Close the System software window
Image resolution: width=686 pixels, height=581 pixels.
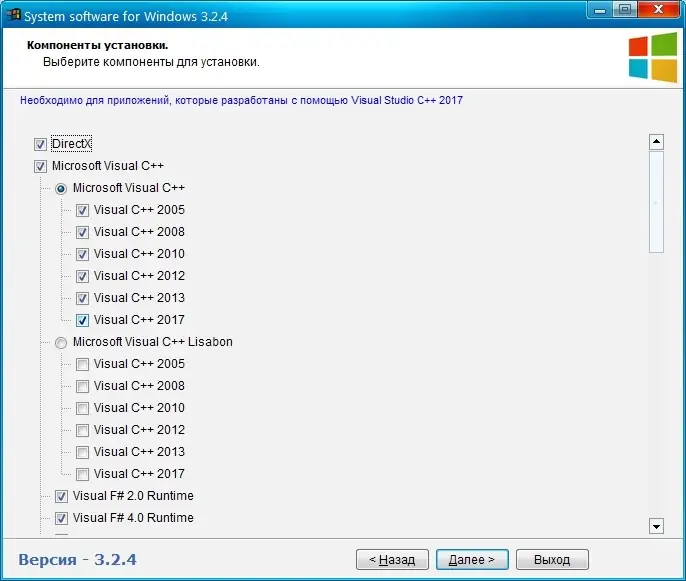pyautogui.click(x=658, y=10)
